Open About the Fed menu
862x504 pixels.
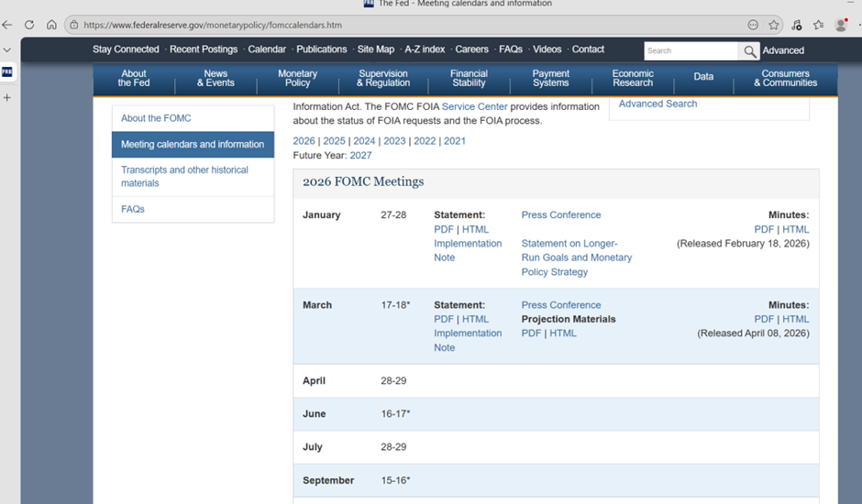(x=134, y=78)
